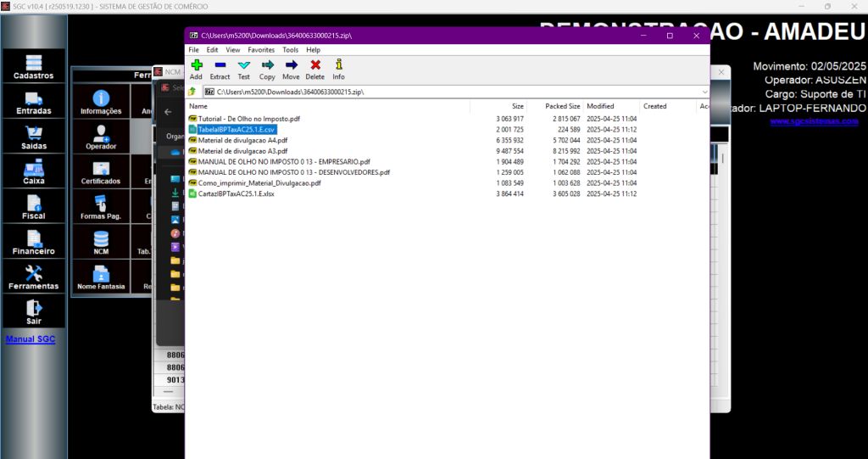Follow the Manual SGC link
This screenshot has height=459, width=868.
pos(31,339)
